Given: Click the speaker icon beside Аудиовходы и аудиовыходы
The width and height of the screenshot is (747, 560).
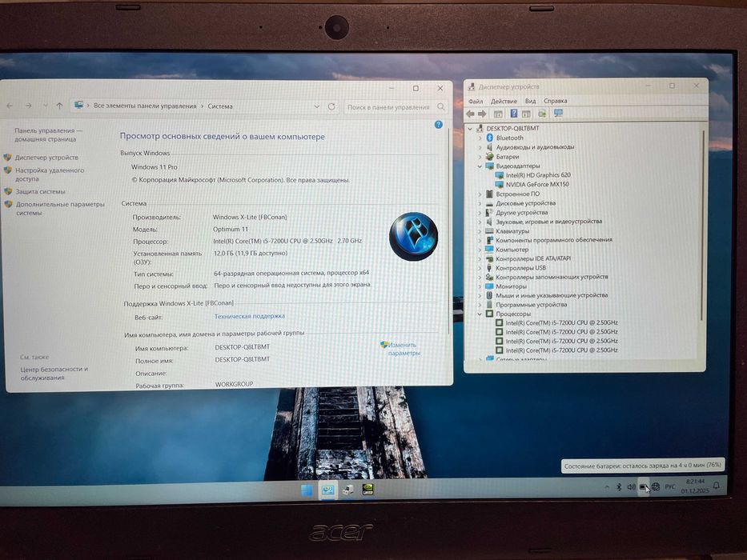Looking at the screenshot, I should tap(489, 147).
